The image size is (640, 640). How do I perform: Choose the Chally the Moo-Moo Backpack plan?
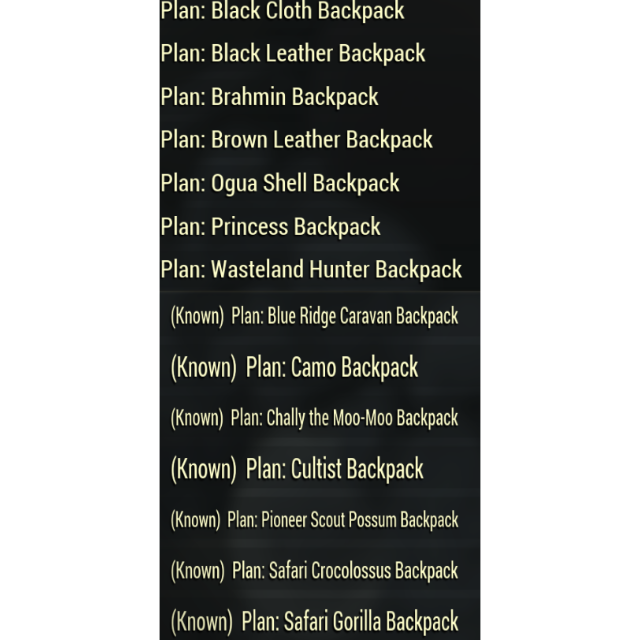coord(345,418)
